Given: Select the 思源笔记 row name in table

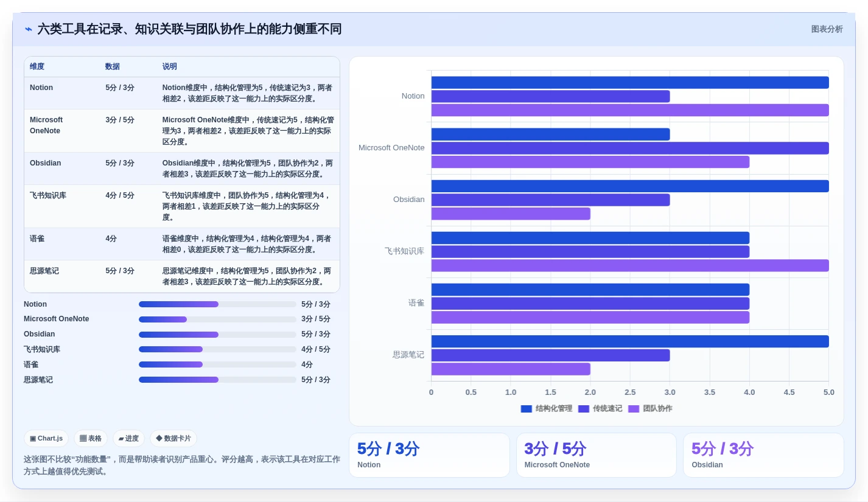Looking at the screenshot, I should pos(44,271).
